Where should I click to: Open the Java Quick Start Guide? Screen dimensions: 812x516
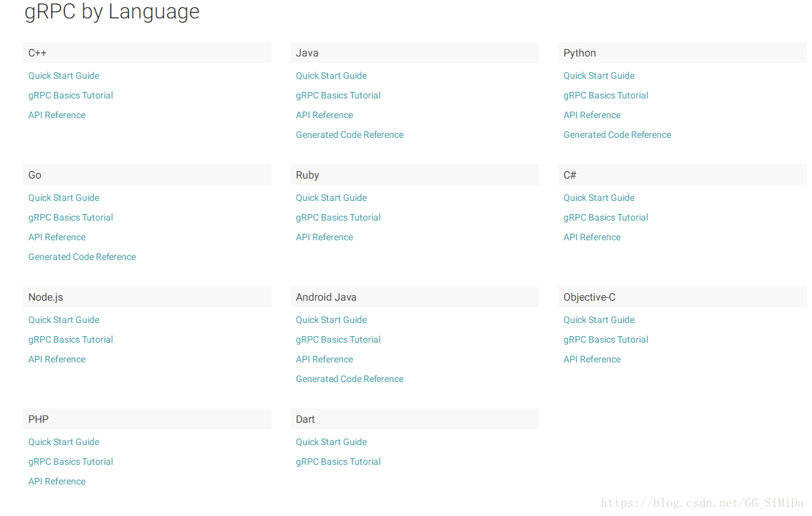pyautogui.click(x=331, y=75)
